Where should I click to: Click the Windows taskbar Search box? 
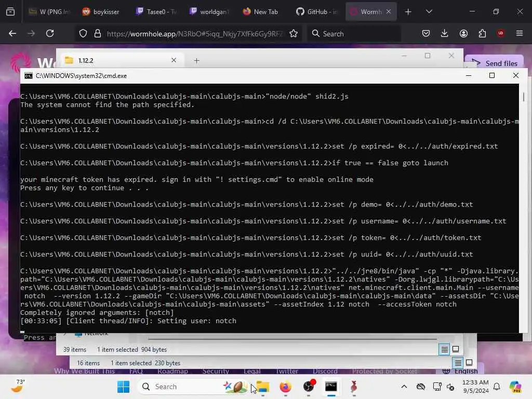(194, 387)
